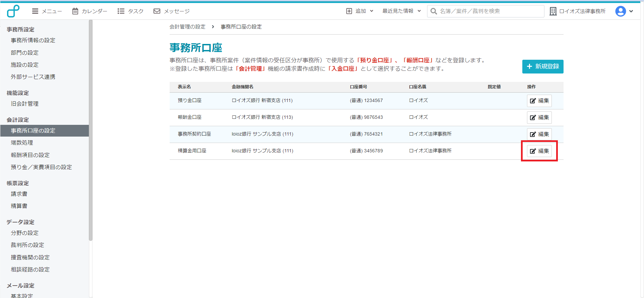Open the カレンダー calendar
This screenshot has width=644, height=298.
[90, 11]
